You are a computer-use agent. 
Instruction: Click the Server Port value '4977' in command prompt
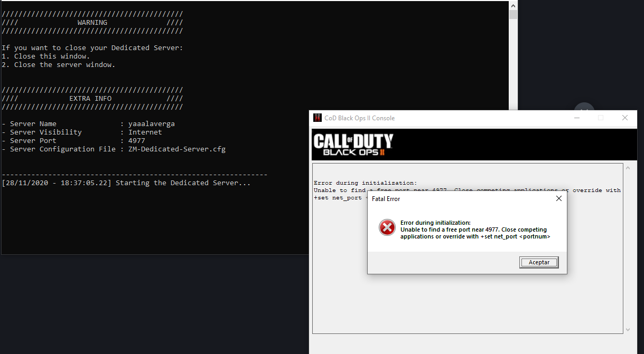click(x=137, y=141)
